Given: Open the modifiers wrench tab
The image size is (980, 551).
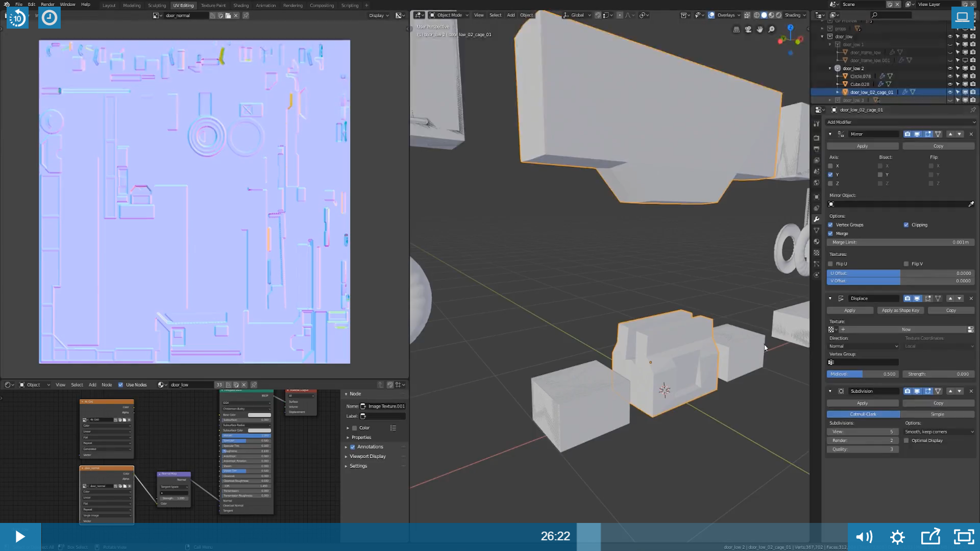Looking at the screenshot, I should 817,219.
